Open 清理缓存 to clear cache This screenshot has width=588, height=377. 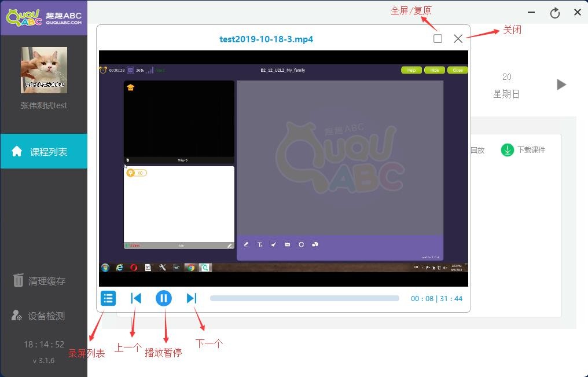tap(39, 281)
